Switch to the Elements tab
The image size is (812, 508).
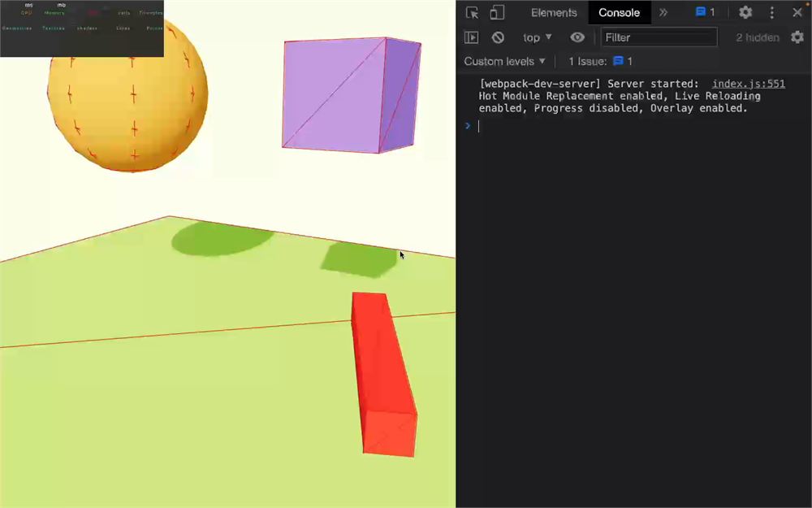[554, 12]
